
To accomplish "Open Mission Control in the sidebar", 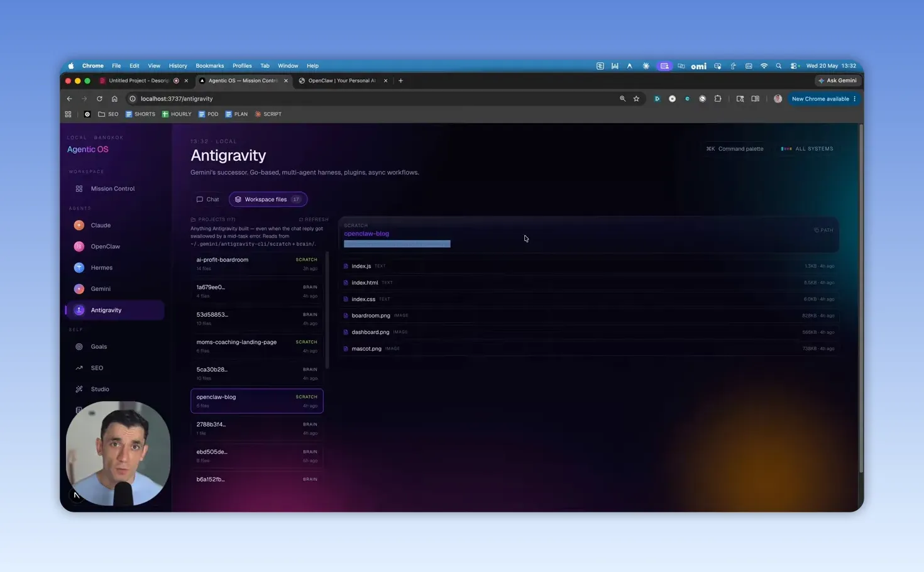I will 114,189.
